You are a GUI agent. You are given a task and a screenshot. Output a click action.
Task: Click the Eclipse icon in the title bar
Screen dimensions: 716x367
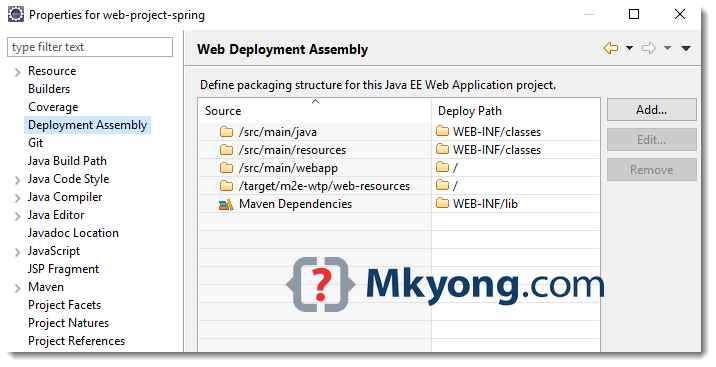pos(16,14)
